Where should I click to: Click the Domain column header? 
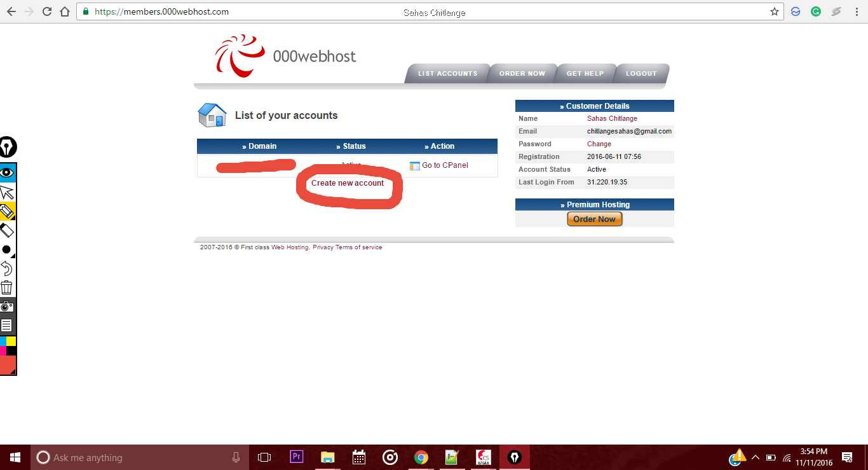click(259, 146)
